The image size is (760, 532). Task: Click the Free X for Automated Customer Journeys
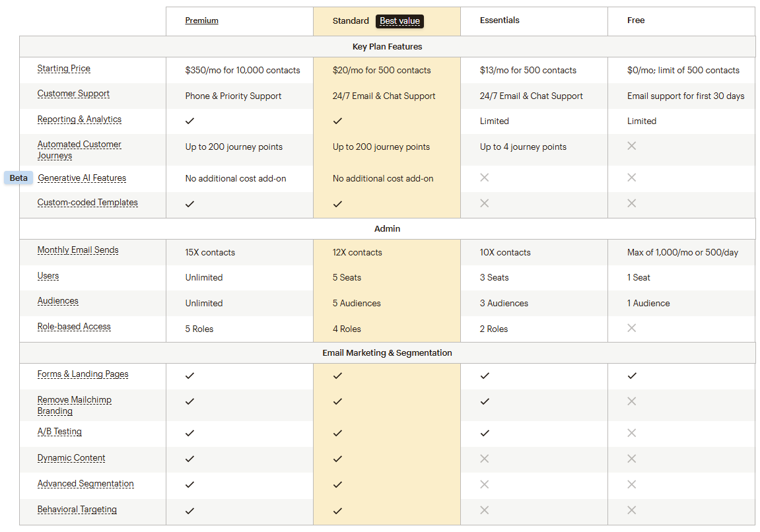coord(632,146)
